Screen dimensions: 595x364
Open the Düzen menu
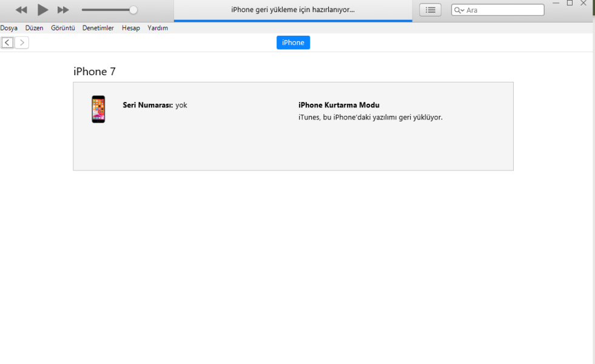pos(34,28)
